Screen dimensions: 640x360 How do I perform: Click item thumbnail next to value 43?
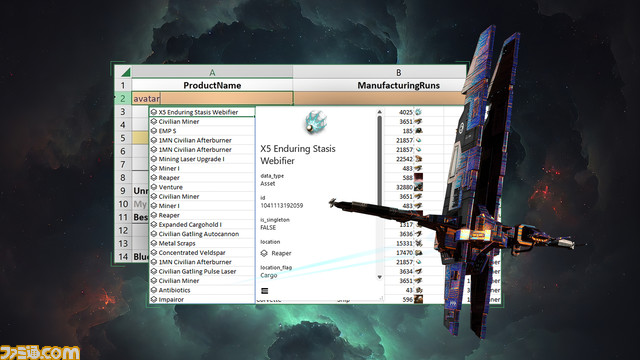point(418,290)
